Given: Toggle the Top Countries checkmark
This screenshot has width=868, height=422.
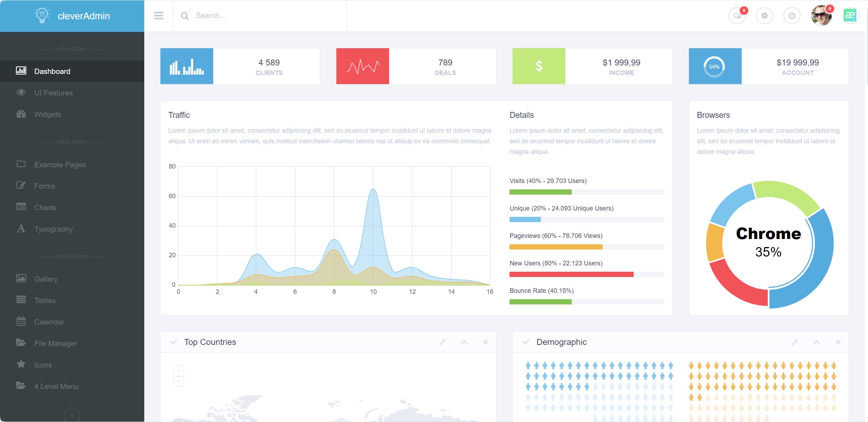Looking at the screenshot, I should tap(173, 342).
